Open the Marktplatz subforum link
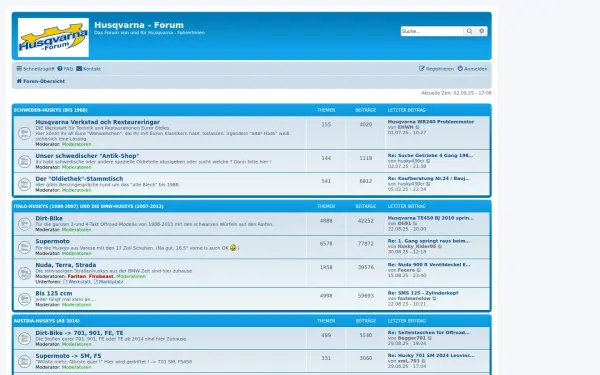The width and height of the screenshot is (600, 375). [109, 282]
